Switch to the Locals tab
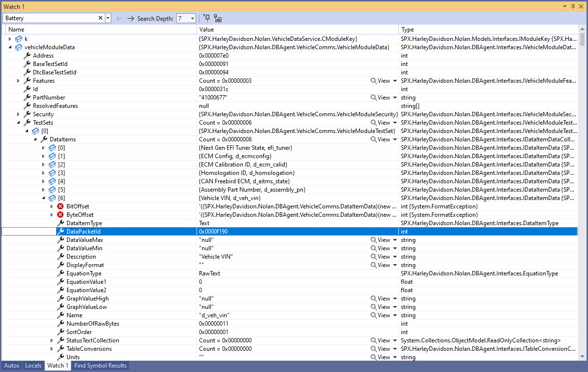 [x=33, y=366]
